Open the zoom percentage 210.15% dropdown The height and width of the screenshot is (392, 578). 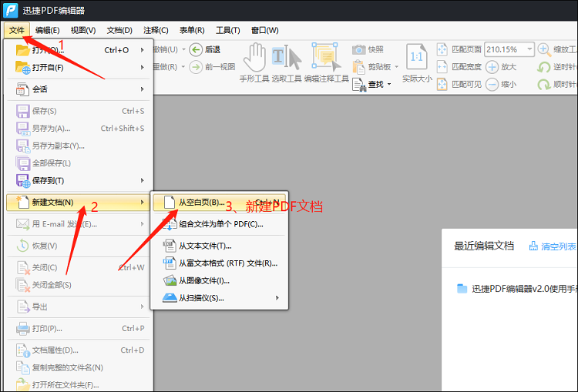pos(529,49)
